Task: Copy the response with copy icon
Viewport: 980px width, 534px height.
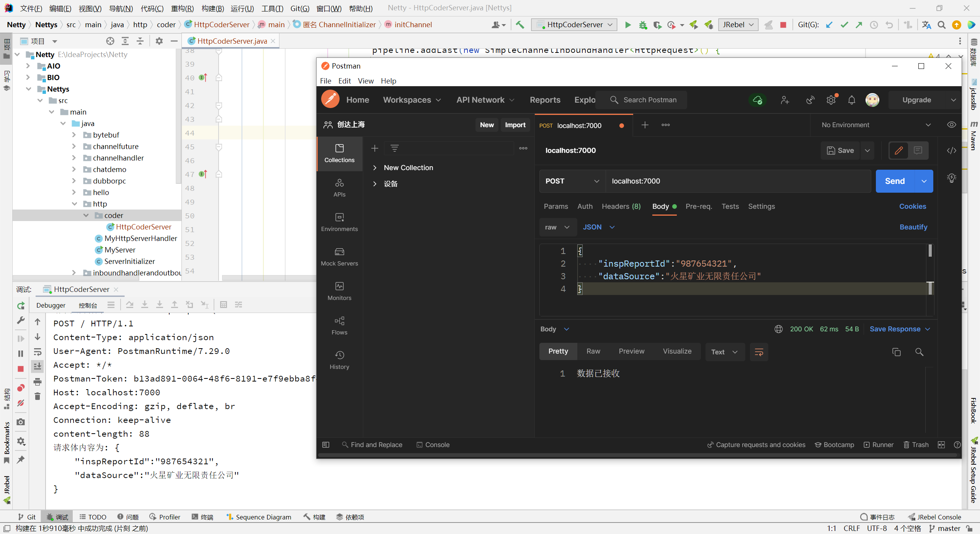Action: (x=896, y=352)
